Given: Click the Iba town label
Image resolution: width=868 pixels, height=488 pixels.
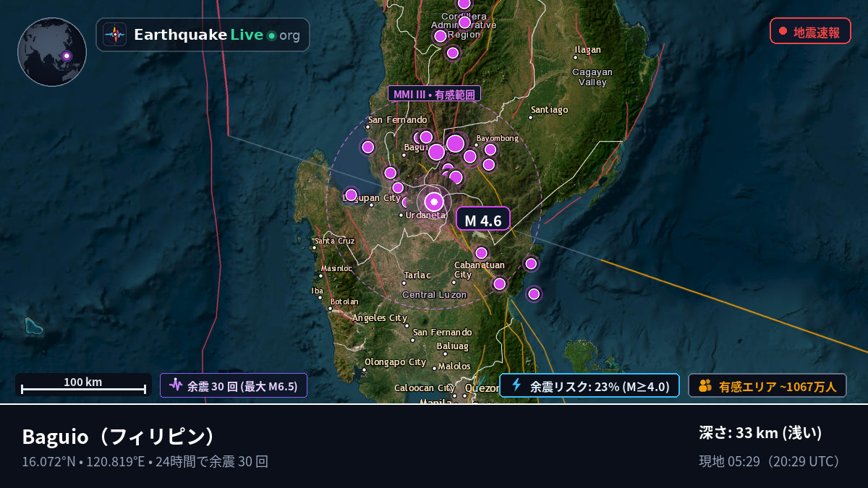Looking at the screenshot, I should 317,291.
